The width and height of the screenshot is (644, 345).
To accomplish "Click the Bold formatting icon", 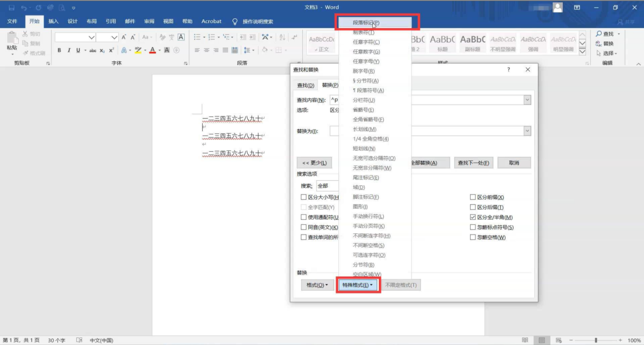I will (59, 50).
